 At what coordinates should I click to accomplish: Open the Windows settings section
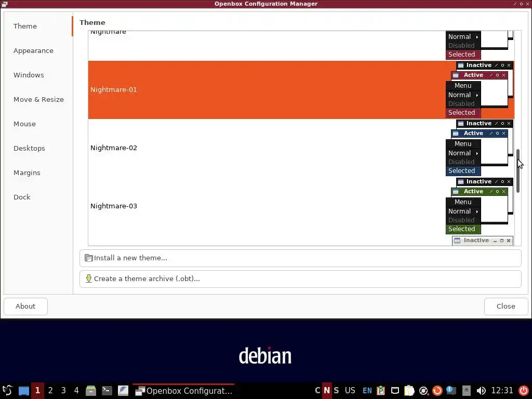pos(29,75)
